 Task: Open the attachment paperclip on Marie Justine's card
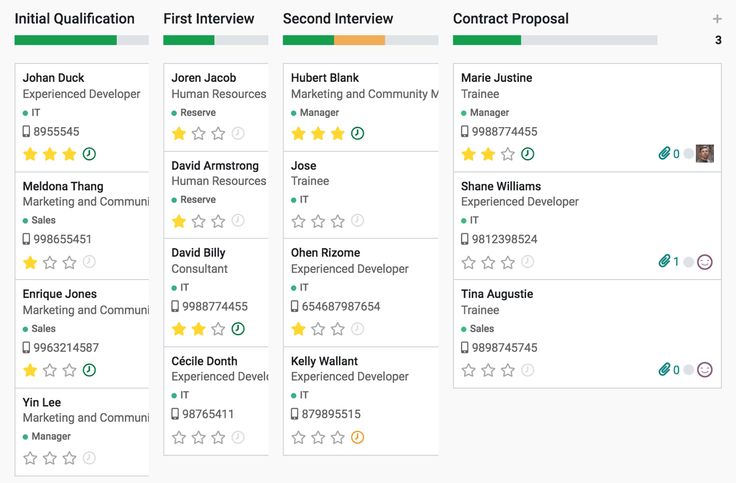[x=664, y=154]
